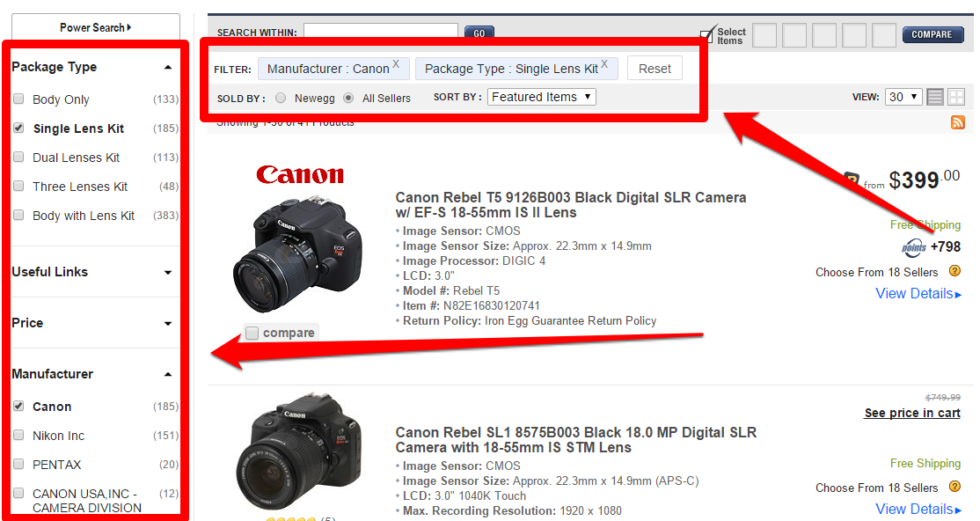
Task: Tick compare box for Rebel T5
Action: pyautogui.click(x=252, y=333)
